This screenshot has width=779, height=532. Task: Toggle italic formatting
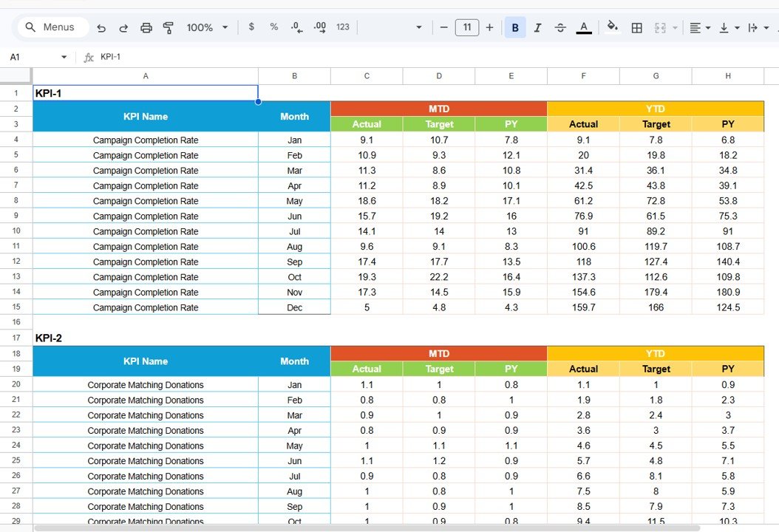537,27
